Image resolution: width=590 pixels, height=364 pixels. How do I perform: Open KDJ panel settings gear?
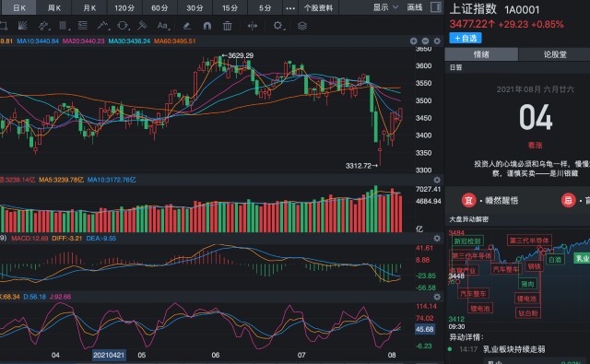coord(437,297)
